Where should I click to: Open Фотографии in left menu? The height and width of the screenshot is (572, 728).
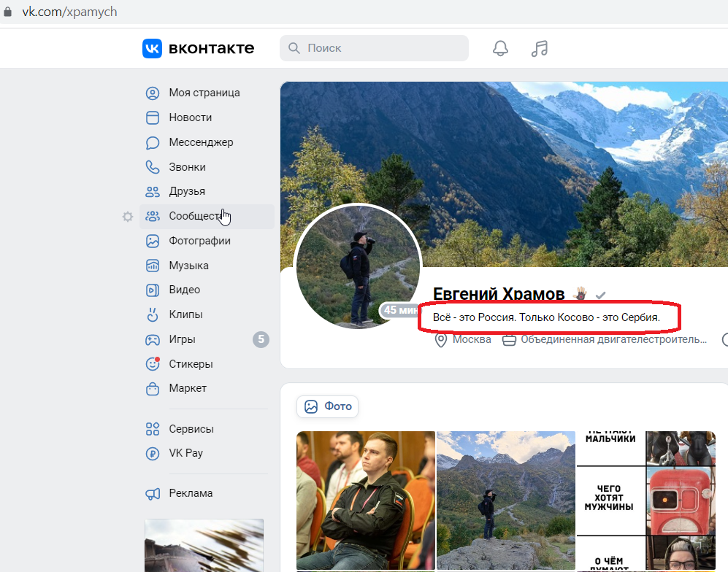[x=199, y=241]
